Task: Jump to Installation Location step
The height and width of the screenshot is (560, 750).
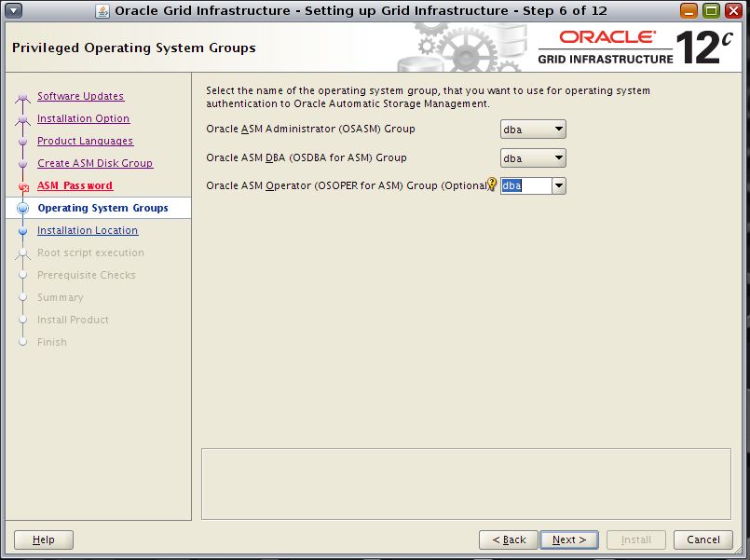Action: point(88,230)
